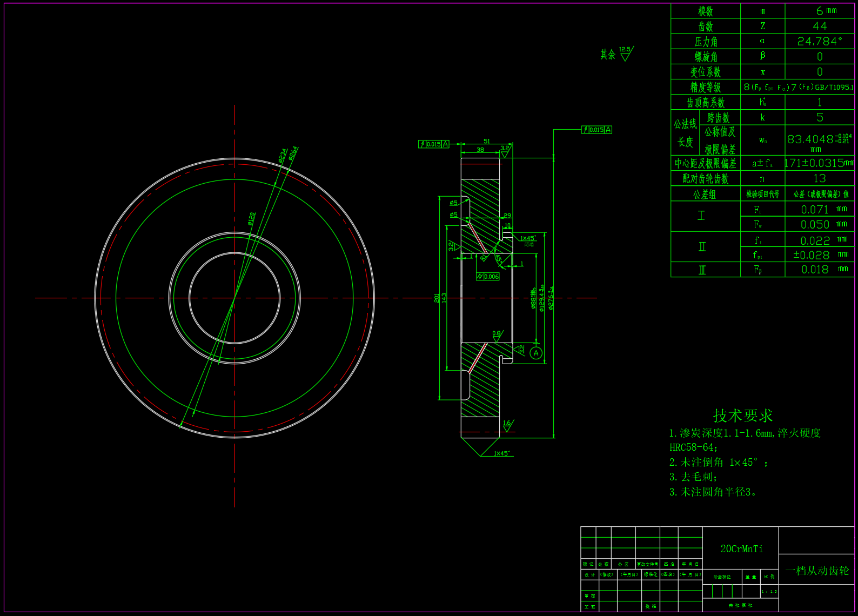Click the 45° angle arc dimension
This screenshot has height=616, width=858.
point(499,259)
